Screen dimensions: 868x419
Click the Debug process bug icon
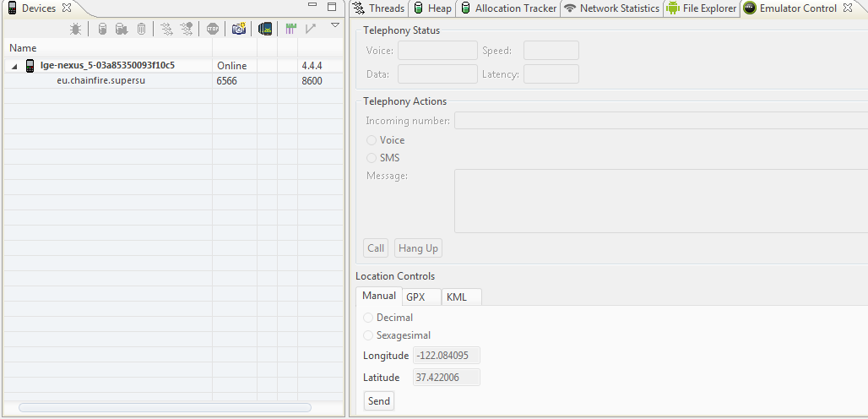tap(75, 29)
